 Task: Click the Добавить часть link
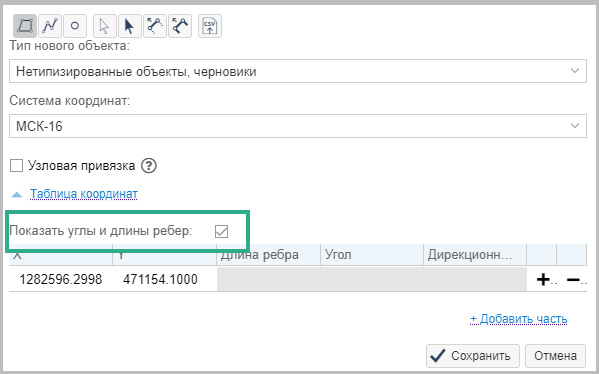[519, 319]
